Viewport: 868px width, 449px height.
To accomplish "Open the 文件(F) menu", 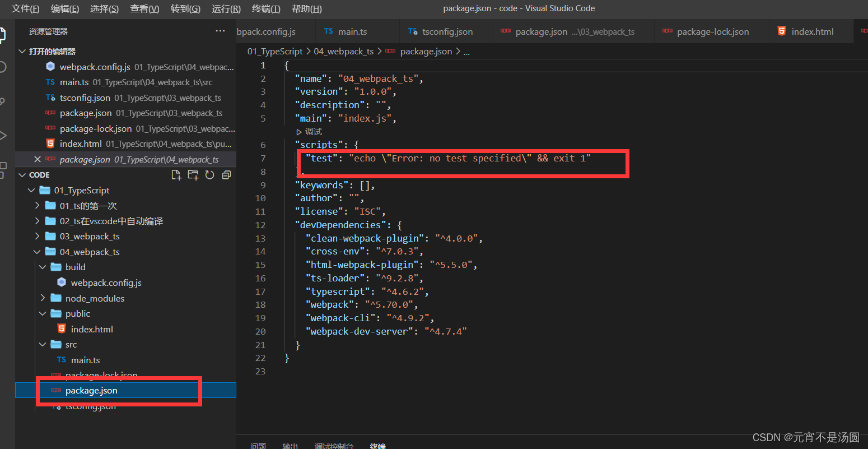I will tap(25, 8).
